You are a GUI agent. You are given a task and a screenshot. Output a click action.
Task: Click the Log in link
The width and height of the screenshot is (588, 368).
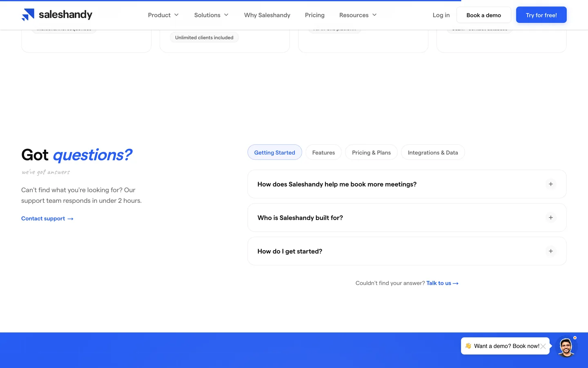point(441,15)
